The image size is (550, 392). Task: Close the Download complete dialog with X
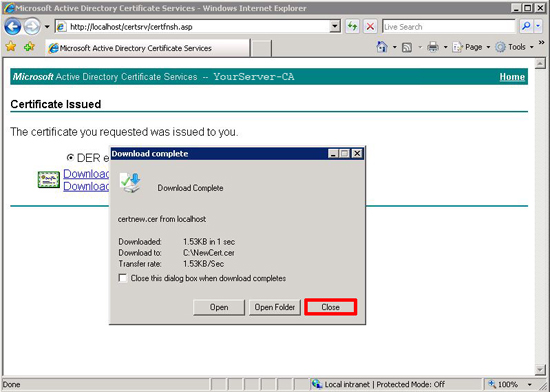click(x=357, y=154)
